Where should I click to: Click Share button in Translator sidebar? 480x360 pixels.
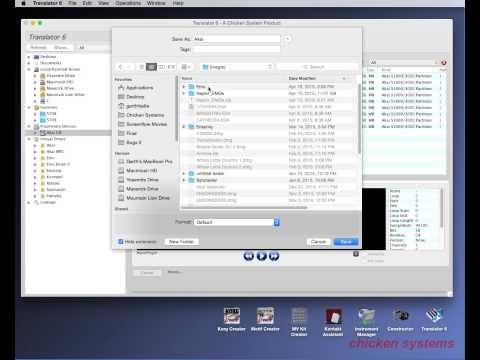pyautogui.click(x=61, y=48)
